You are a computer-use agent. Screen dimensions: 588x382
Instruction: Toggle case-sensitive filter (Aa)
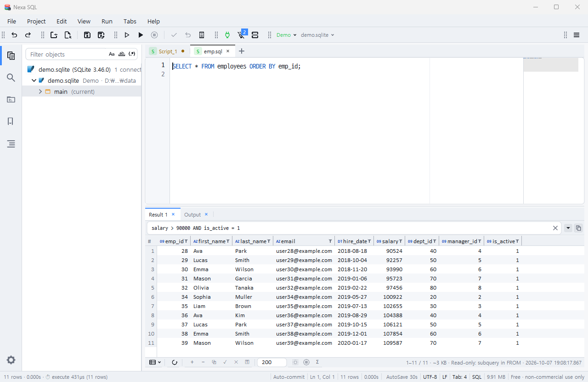(112, 54)
